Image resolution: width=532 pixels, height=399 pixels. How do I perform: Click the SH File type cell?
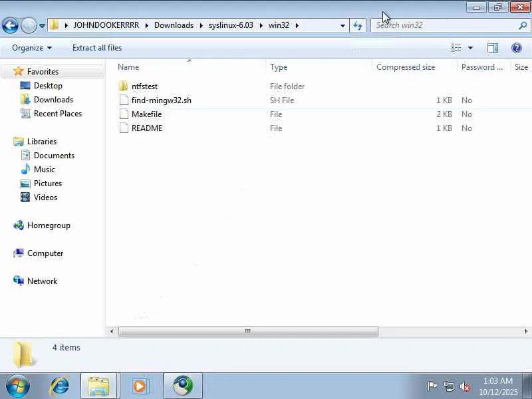(282, 100)
